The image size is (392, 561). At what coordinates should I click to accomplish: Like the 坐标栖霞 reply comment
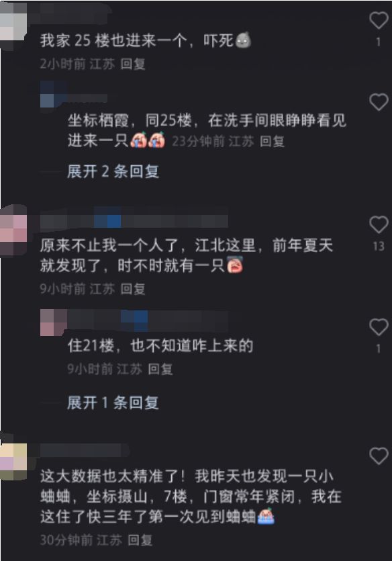379,102
